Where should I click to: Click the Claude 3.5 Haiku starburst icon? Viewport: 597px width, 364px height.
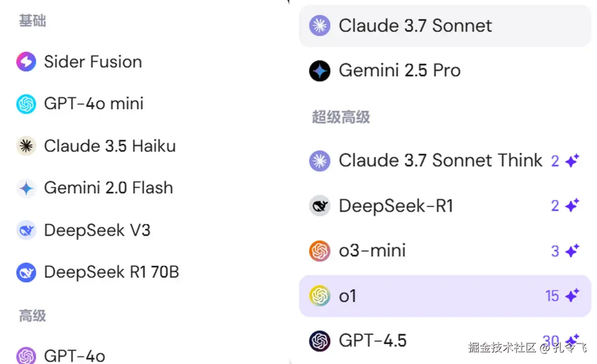click(x=26, y=146)
